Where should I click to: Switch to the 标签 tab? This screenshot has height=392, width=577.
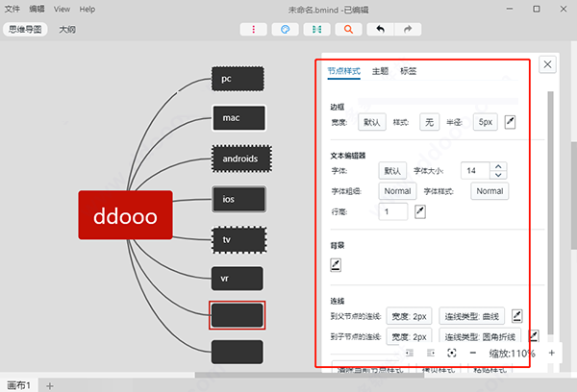[408, 71]
